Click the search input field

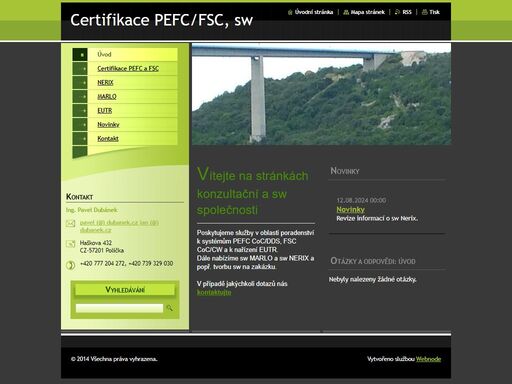[x=119, y=308]
